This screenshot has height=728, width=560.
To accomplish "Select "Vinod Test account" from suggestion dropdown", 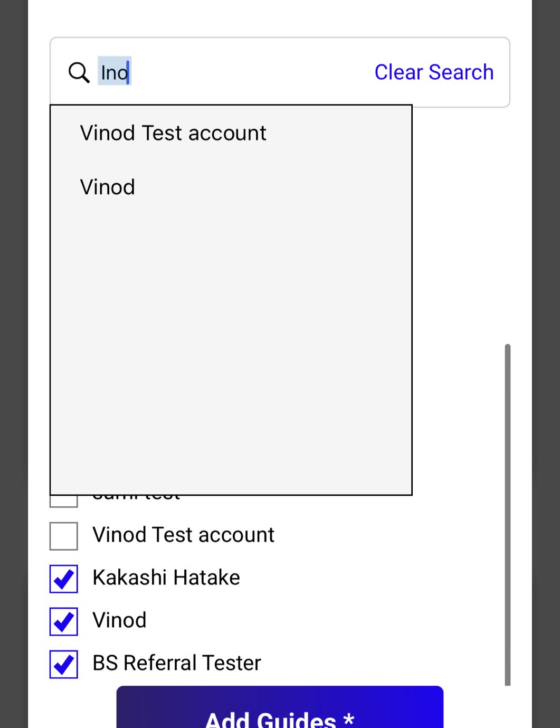I will 173,133.
